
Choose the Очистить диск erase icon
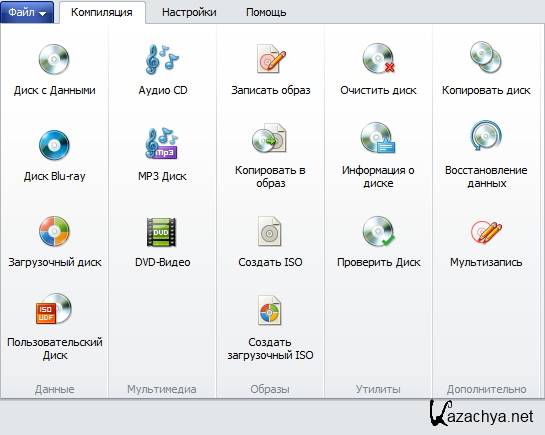(379, 58)
